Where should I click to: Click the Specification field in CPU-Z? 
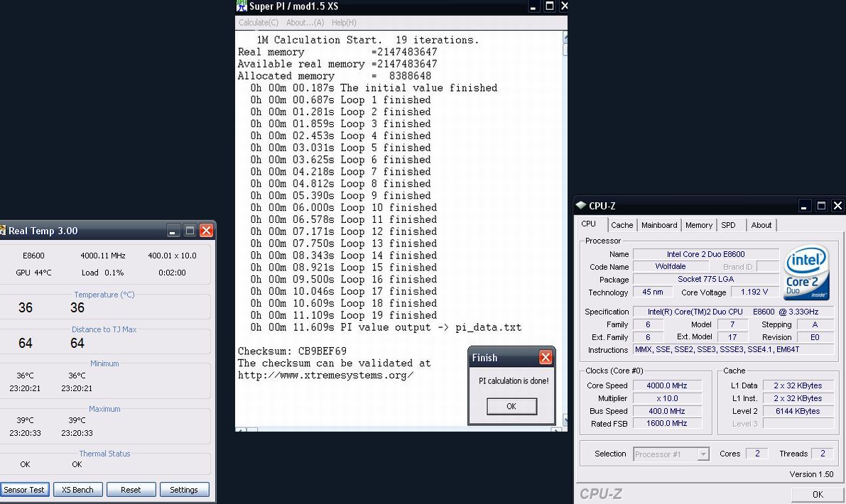click(733, 312)
